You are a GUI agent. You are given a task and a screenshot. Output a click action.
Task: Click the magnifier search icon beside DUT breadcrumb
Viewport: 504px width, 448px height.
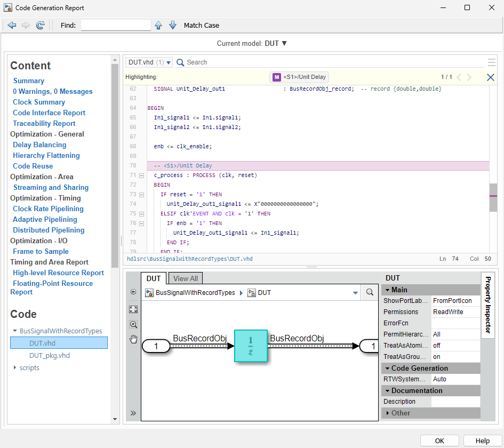(369, 293)
